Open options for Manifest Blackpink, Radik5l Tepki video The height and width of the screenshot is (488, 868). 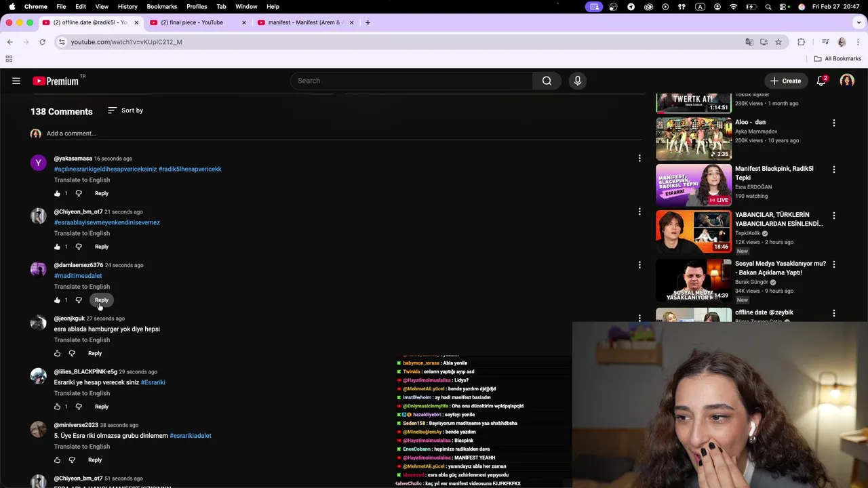833,169
